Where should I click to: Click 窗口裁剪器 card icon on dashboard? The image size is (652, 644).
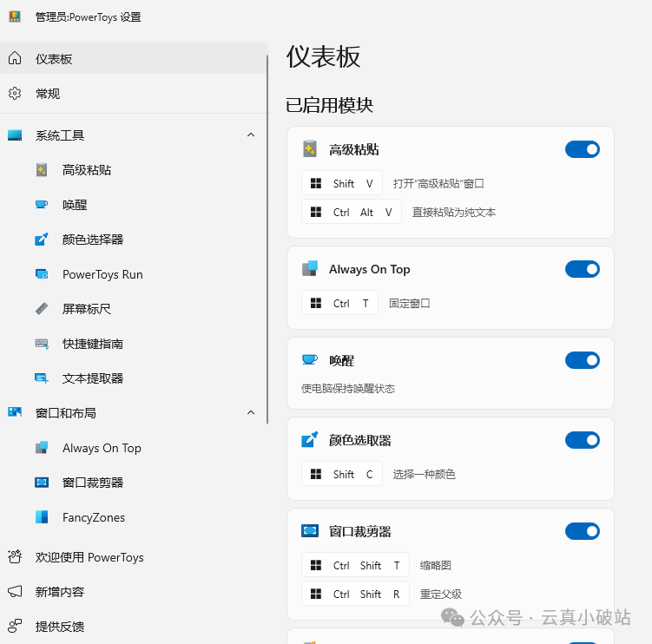click(310, 531)
